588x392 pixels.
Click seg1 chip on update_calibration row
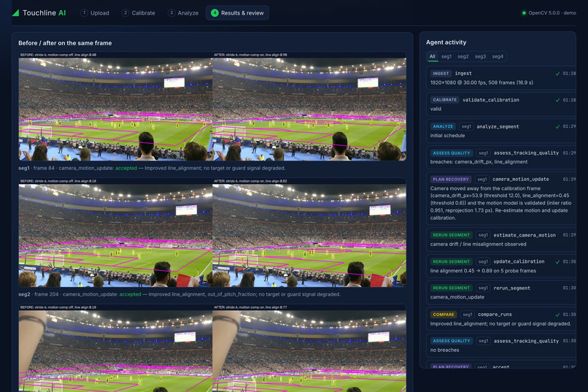[483, 261]
